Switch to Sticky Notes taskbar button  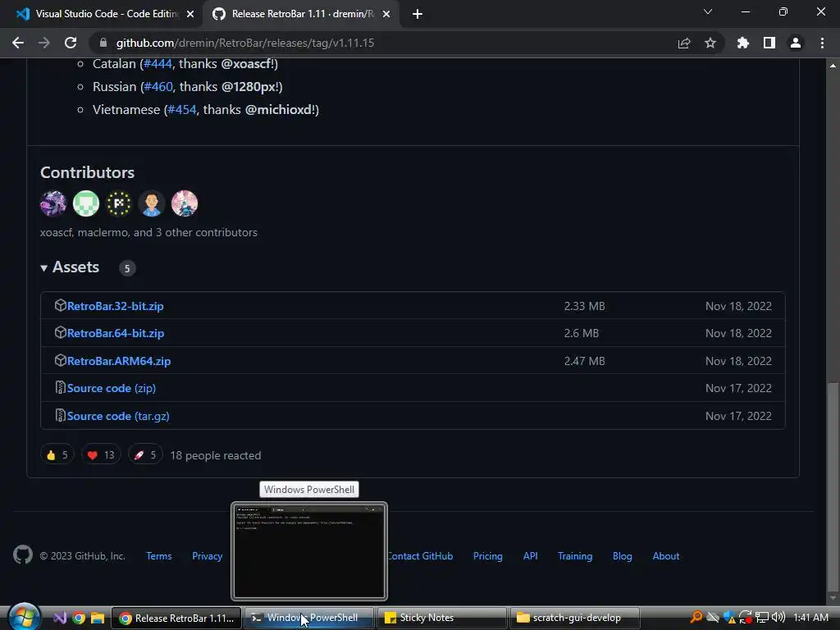442,619
